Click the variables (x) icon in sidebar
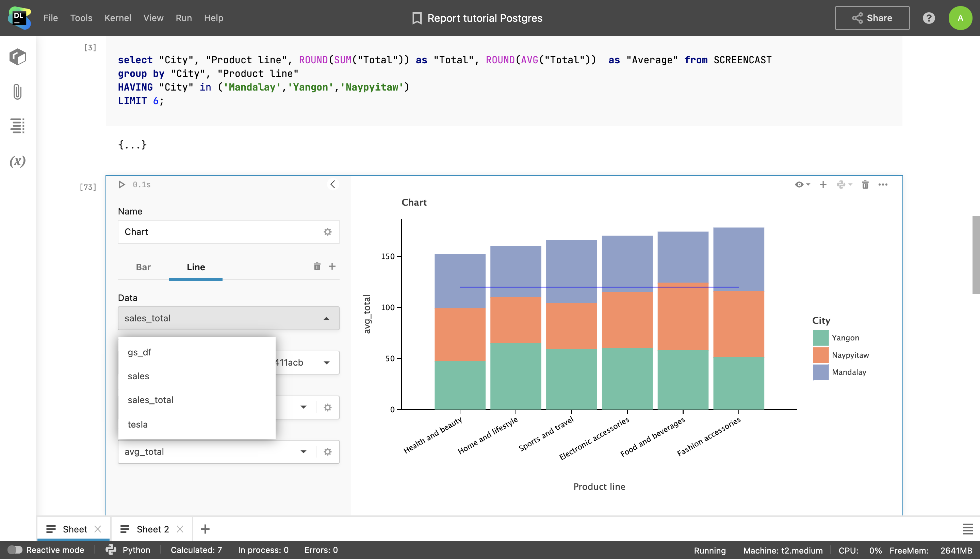This screenshot has height=559, width=980. 17,162
